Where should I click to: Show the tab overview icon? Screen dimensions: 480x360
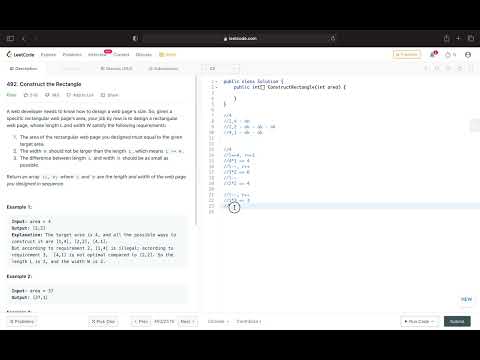[471, 38]
